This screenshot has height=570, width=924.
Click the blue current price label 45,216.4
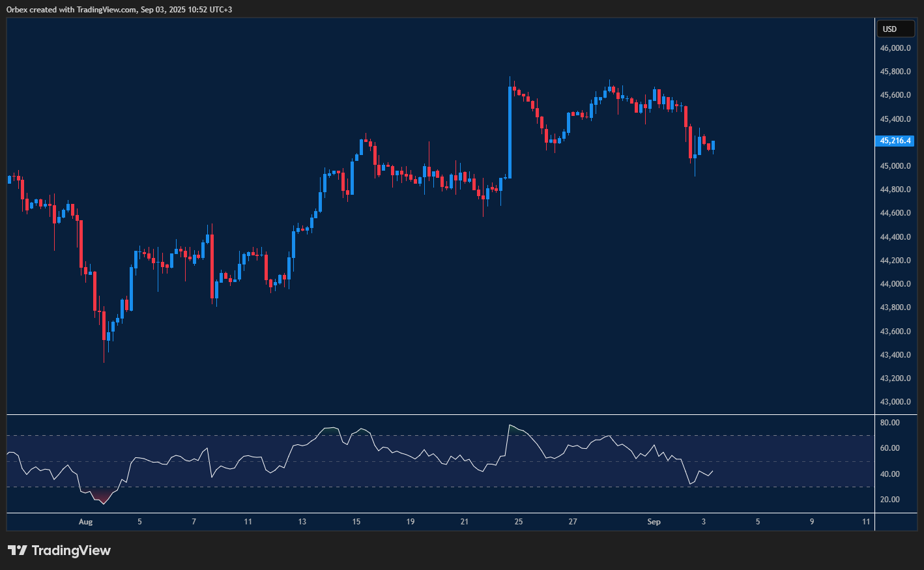[x=894, y=141]
